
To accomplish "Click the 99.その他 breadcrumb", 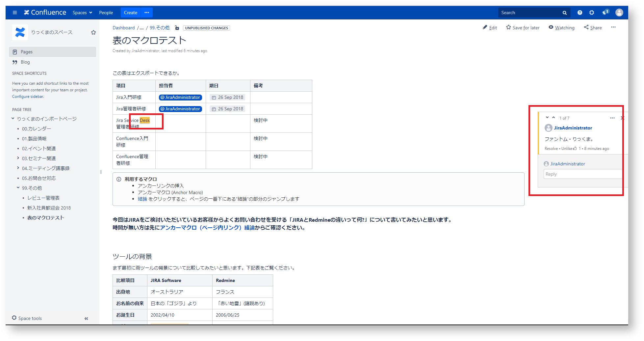I will pyautogui.click(x=160, y=28).
